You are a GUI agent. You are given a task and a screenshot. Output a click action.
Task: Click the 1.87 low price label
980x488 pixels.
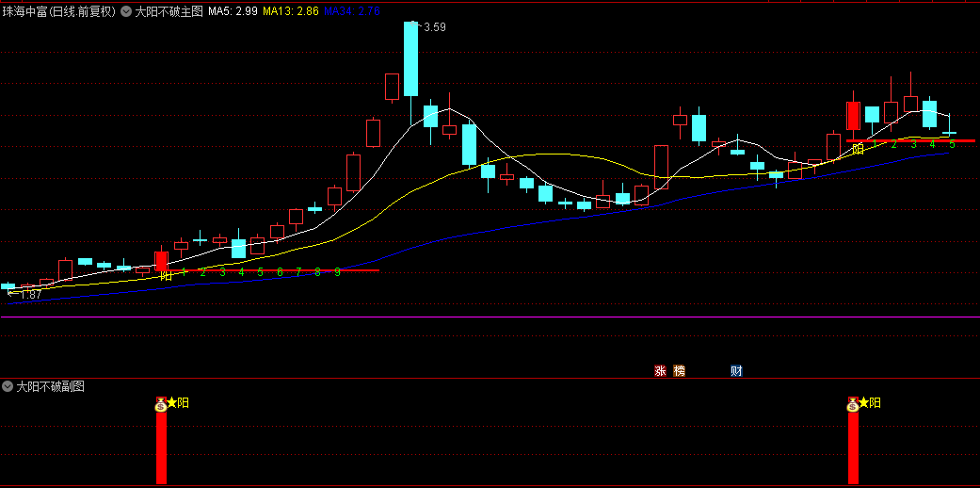[x=30, y=294]
